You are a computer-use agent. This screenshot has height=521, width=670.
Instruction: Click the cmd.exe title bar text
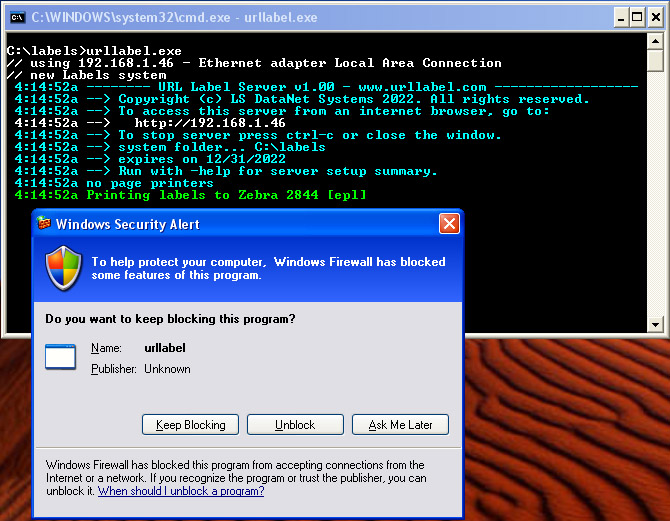coord(174,18)
